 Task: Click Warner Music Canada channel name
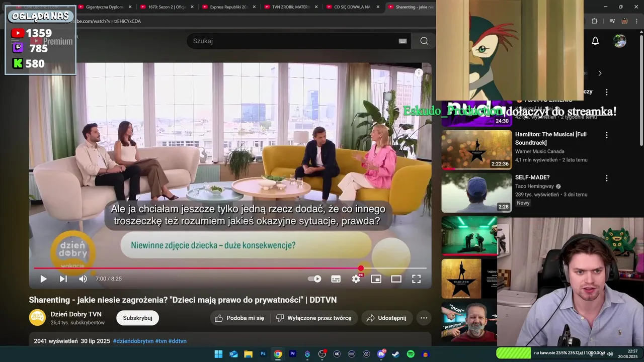539,151
